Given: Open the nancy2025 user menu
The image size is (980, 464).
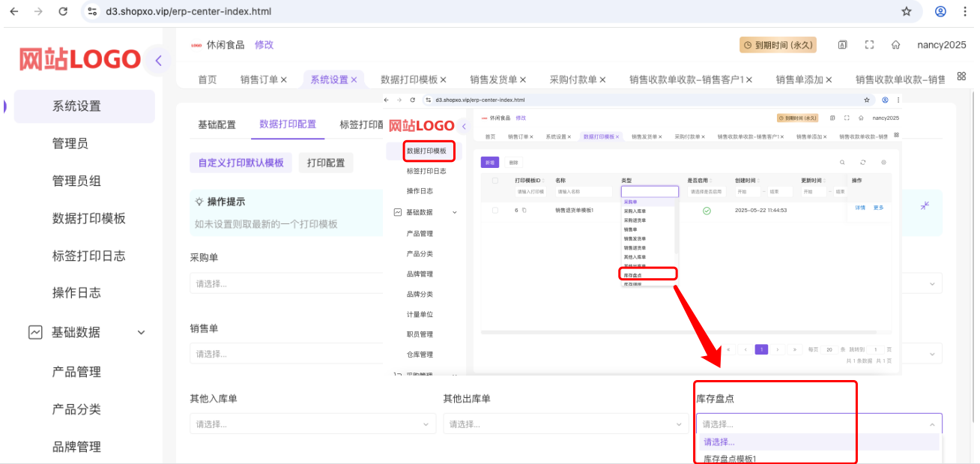Looking at the screenshot, I should coord(942,45).
